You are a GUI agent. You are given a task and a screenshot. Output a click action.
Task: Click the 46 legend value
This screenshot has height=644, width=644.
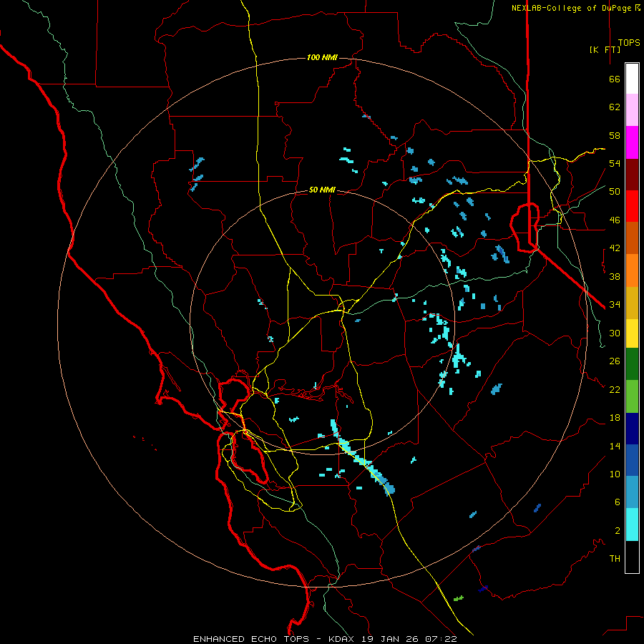click(x=615, y=220)
